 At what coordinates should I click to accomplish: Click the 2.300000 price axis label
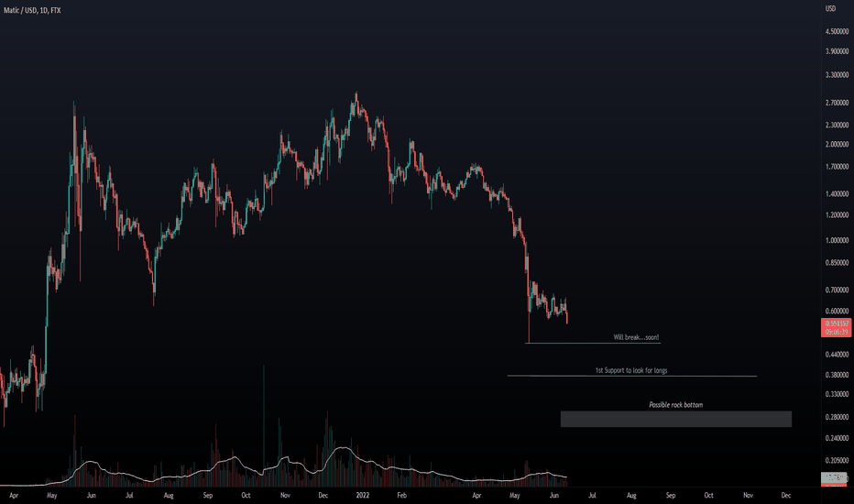[x=837, y=126]
